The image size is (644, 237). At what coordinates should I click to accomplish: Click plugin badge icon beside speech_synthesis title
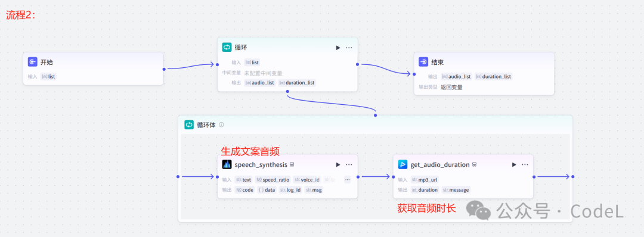tap(292, 165)
